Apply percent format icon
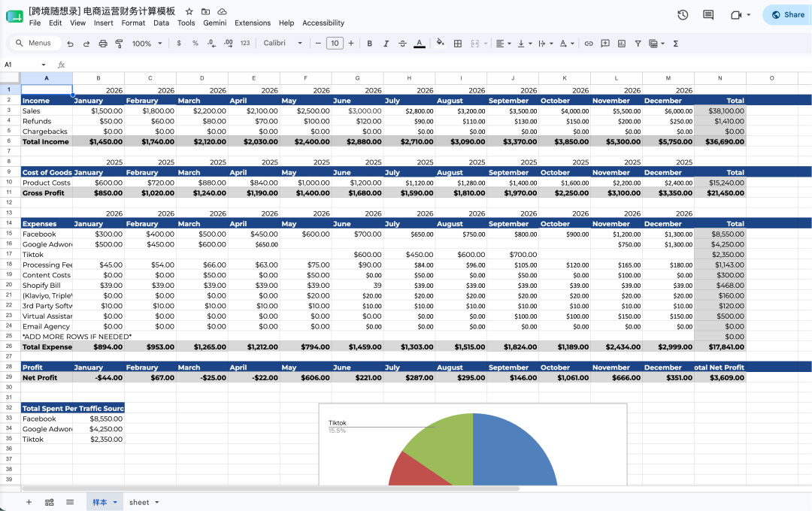Viewport: 812px width, 511px height. pos(195,44)
